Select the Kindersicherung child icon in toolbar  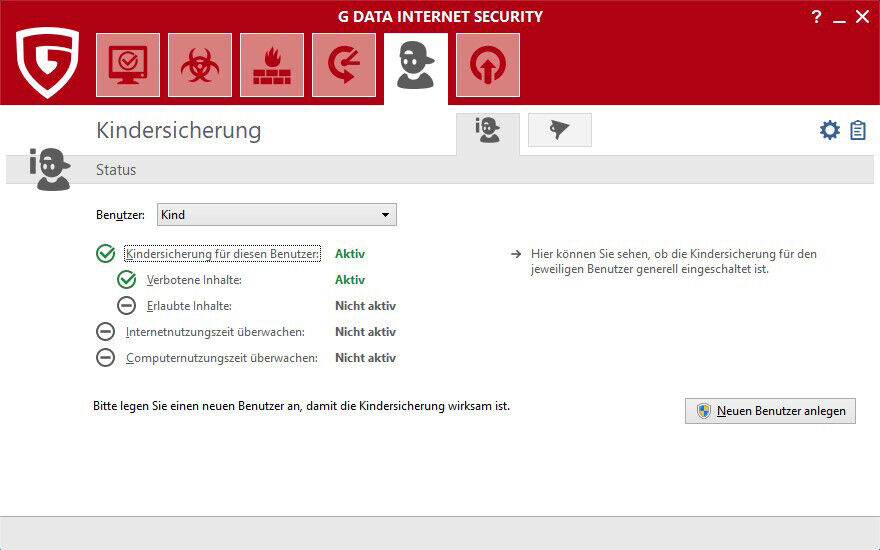pyautogui.click(x=416, y=67)
